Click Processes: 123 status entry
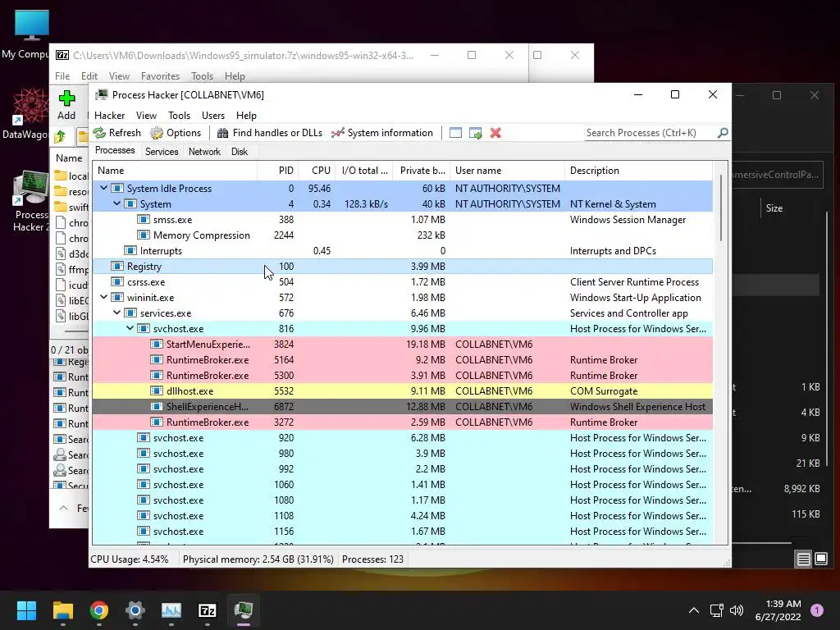The height and width of the screenshot is (630, 840). [x=373, y=559]
